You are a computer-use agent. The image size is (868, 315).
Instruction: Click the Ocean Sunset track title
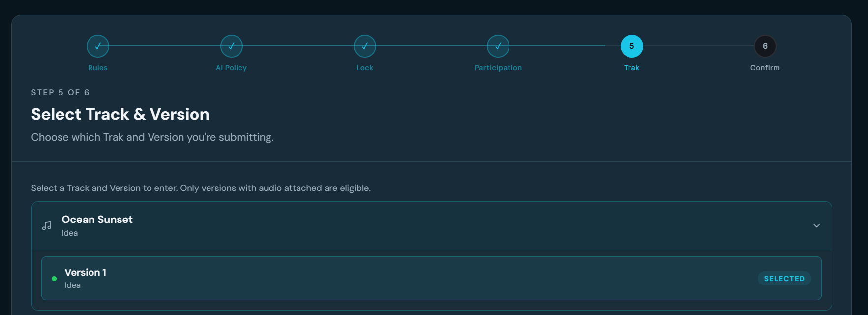click(x=97, y=220)
